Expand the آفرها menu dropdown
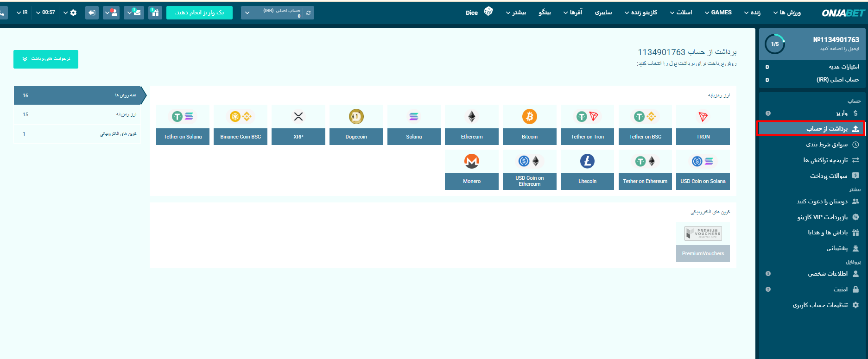The height and width of the screenshot is (359, 868). point(573,13)
